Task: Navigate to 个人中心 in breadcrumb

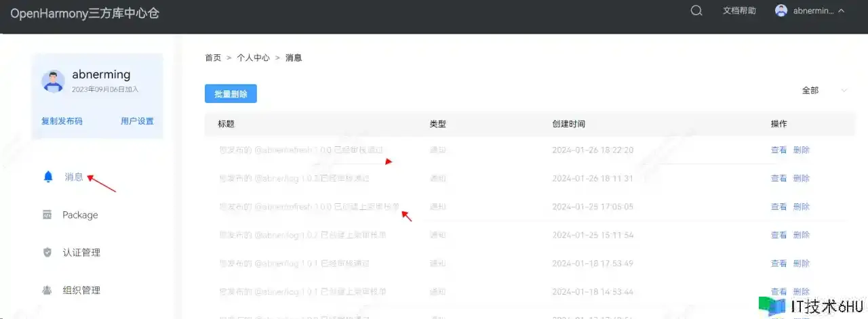Action: click(x=253, y=58)
